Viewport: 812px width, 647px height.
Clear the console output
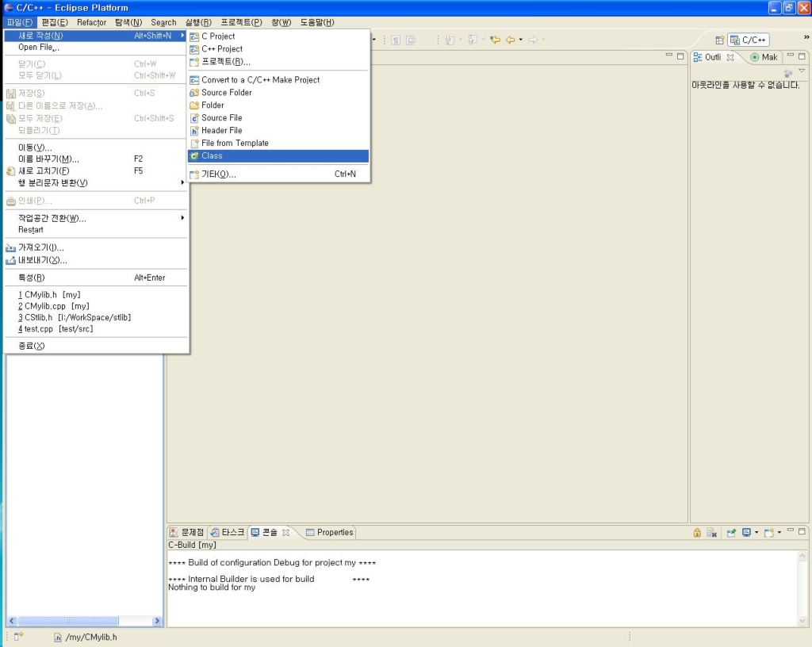tap(712, 533)
